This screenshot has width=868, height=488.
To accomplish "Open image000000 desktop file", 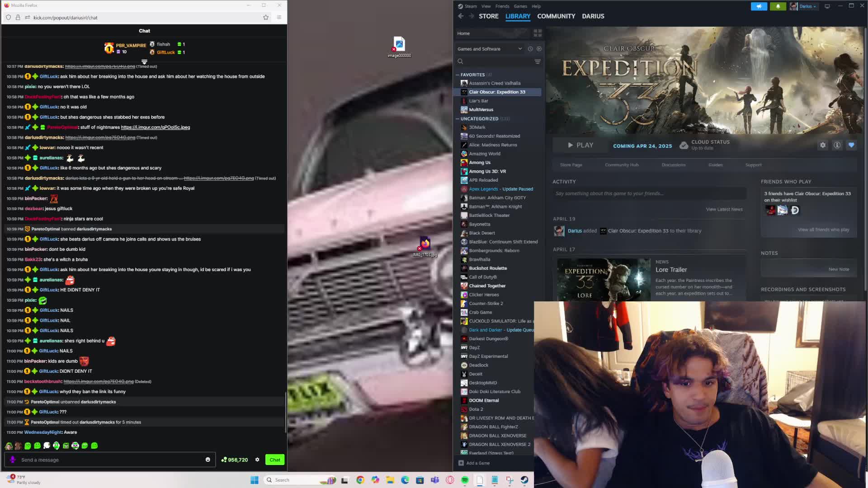I will (x=399, y=47).
